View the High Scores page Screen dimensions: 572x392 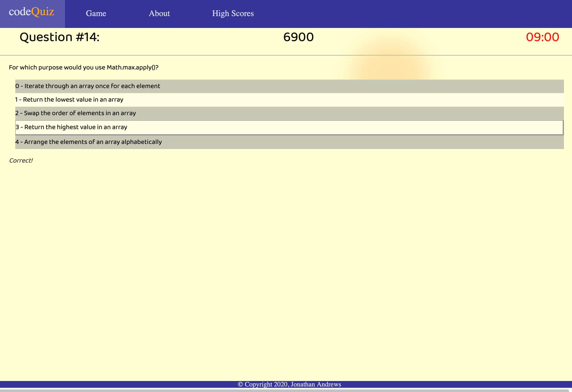click(x=233, y=13)
